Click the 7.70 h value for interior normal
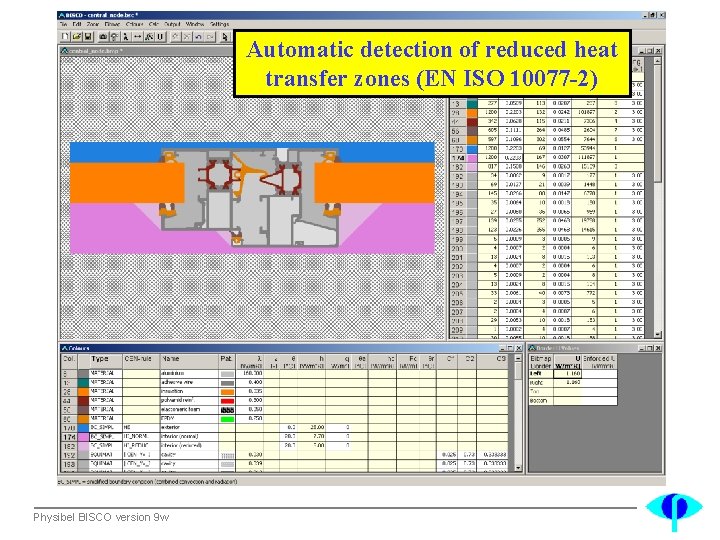The image size is (720, 540). (312, 437)
